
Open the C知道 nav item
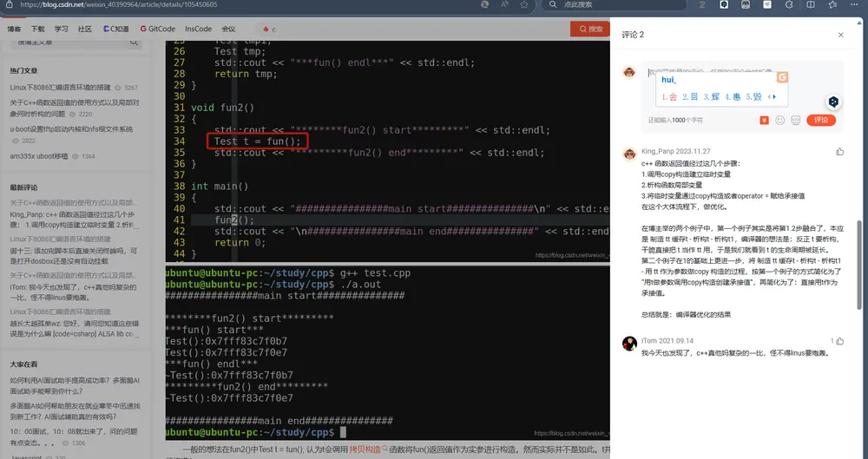click(x=115, y=29)
